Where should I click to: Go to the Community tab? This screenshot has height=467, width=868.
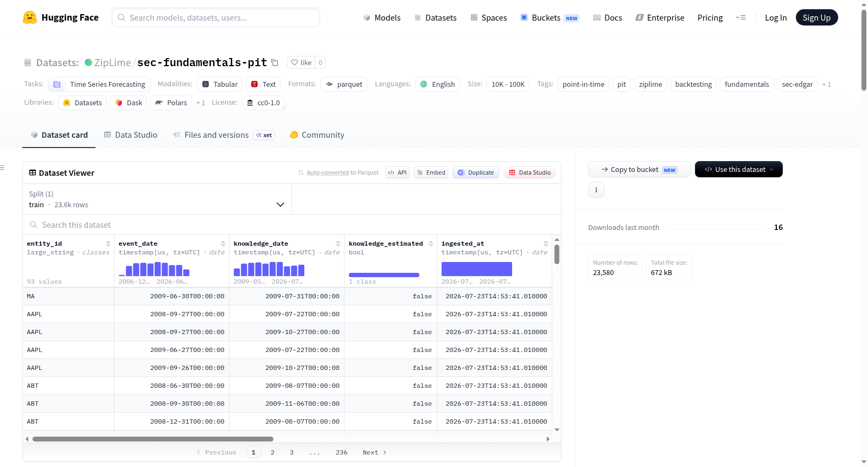tap(317, 135)
